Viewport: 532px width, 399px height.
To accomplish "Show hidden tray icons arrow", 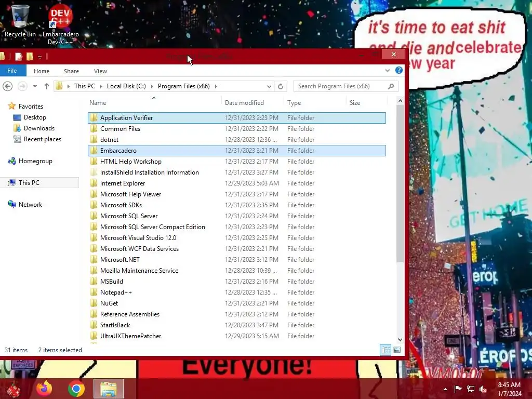I will click(445, 389).
